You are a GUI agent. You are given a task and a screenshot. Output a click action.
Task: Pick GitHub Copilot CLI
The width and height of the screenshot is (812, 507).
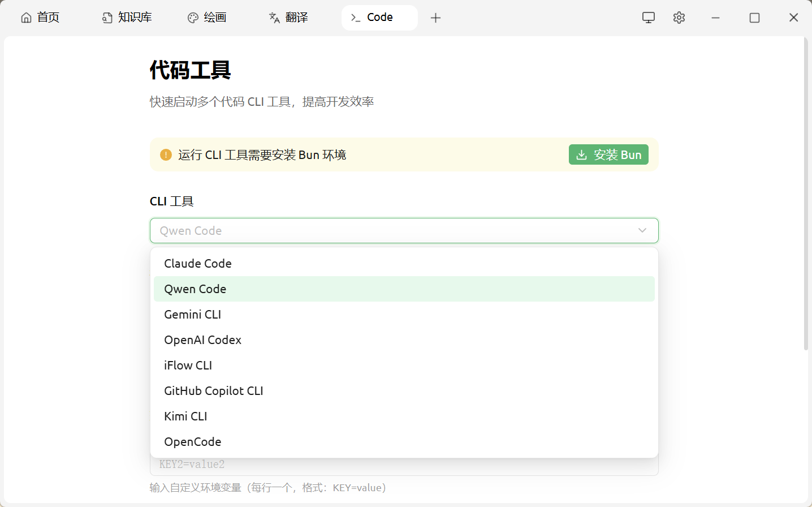pyautogui.click(x=213, y=391)
